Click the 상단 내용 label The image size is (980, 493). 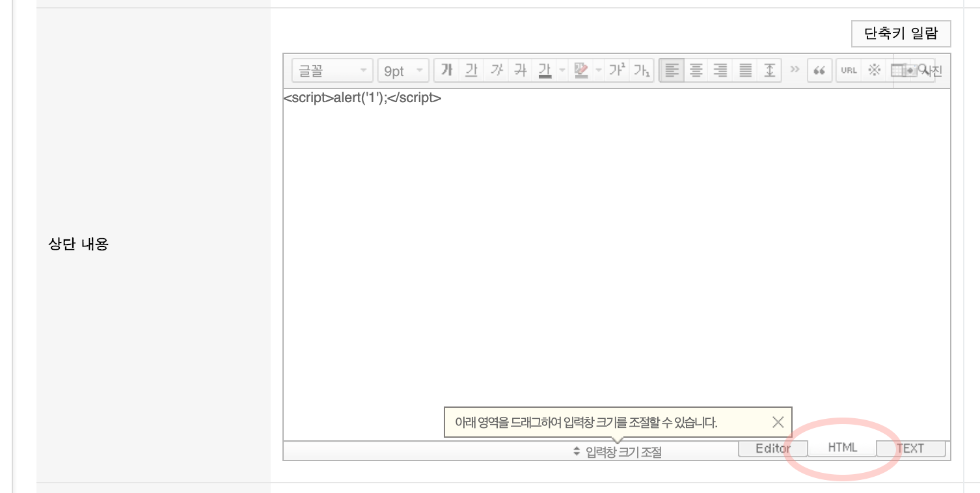[78, 245]
